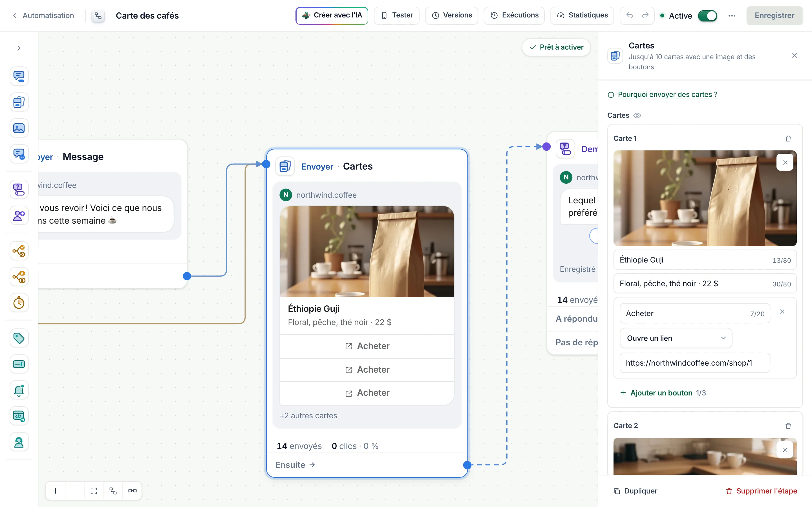812x507 pixels.
Task: Select the delay timer icon in sidebar
Action: click(x=19, y=303)
